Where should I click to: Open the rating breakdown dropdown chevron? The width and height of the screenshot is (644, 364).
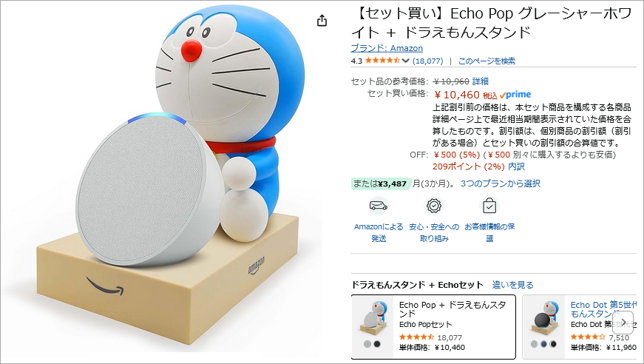405,61
